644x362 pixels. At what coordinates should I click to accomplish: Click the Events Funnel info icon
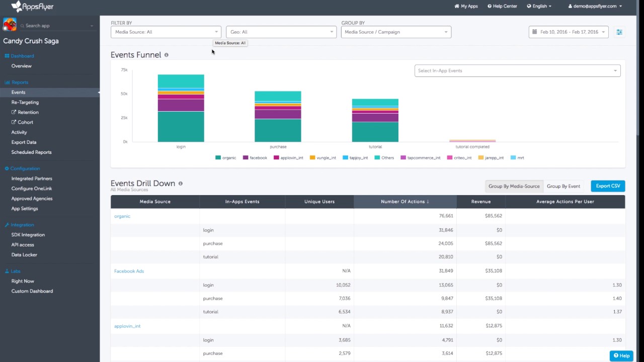[166, 55]
